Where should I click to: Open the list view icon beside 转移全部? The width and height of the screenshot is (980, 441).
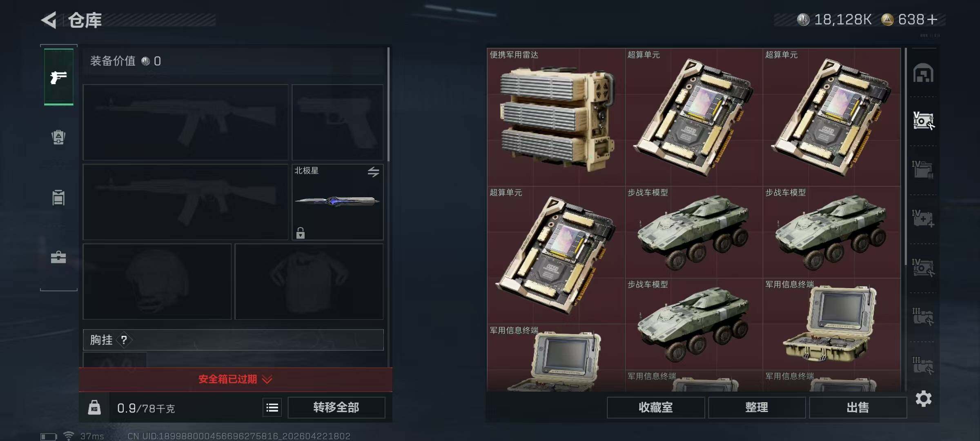[x=272, y=408]
